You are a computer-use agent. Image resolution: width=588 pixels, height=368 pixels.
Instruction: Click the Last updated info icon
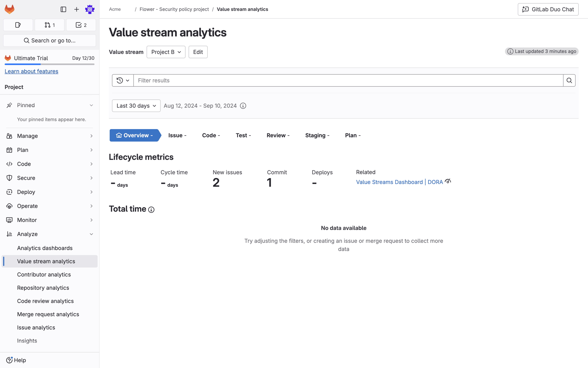coord(510,52)
